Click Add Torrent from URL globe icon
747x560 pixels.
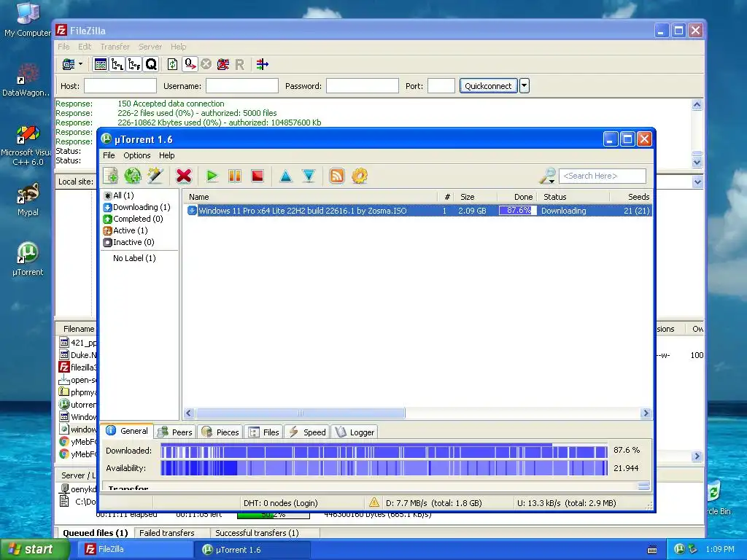[x=133, y=176]
